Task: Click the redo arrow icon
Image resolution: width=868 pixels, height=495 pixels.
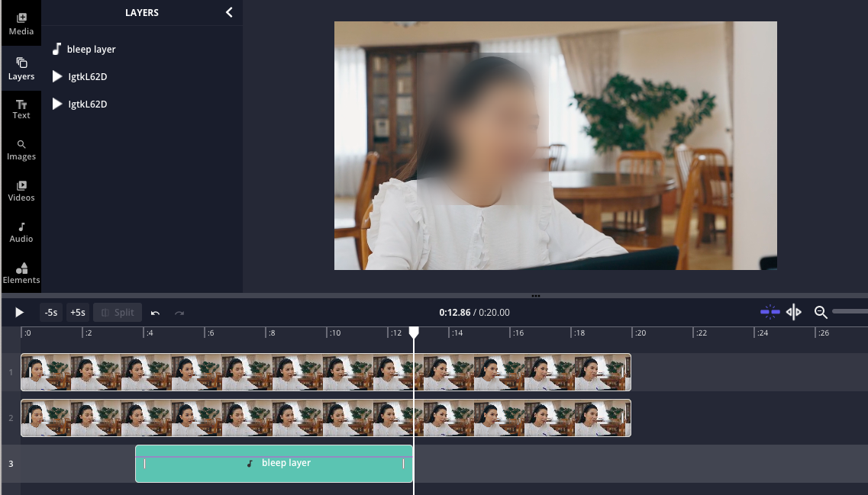Action: [179, 313]
